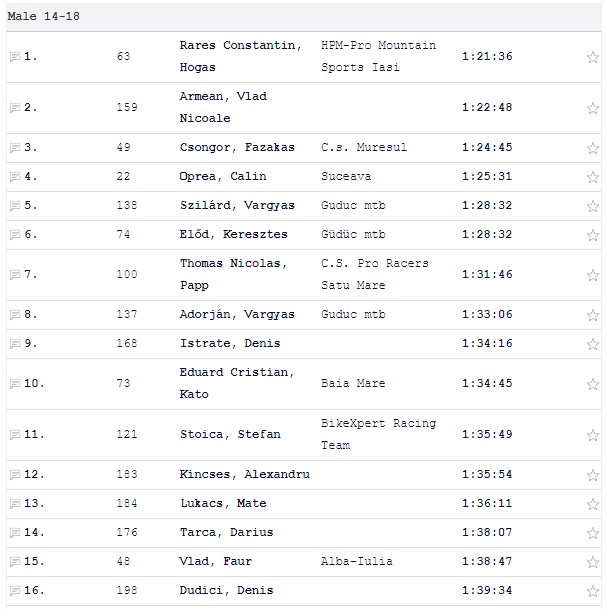The height and width of the screenshot is (609, 605).
Task: Mark Vlad, Faur as favorite with star
Action: coord(593,562)
